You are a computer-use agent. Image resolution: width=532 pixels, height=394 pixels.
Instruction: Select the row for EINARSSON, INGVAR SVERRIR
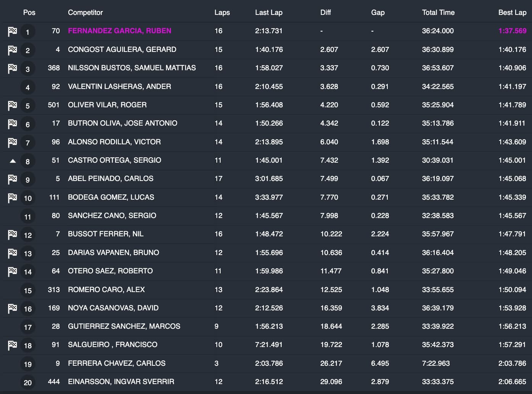(x=121, y=381)
